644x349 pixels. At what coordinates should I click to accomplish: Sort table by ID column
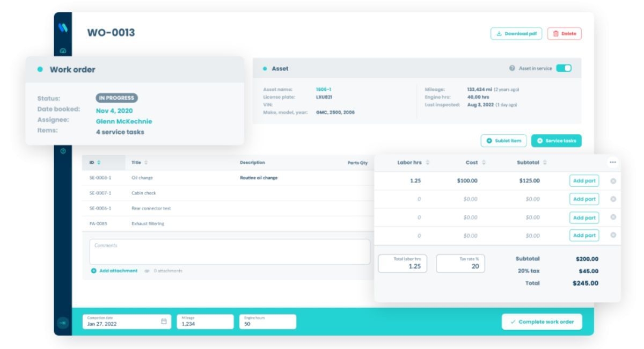point(99,163)
